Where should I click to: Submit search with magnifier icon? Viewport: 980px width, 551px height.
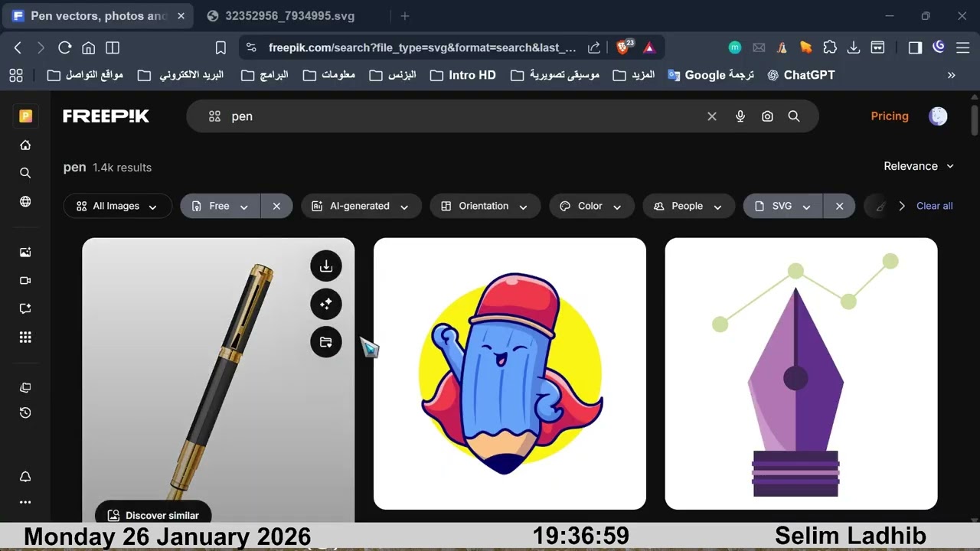point(794,116)
